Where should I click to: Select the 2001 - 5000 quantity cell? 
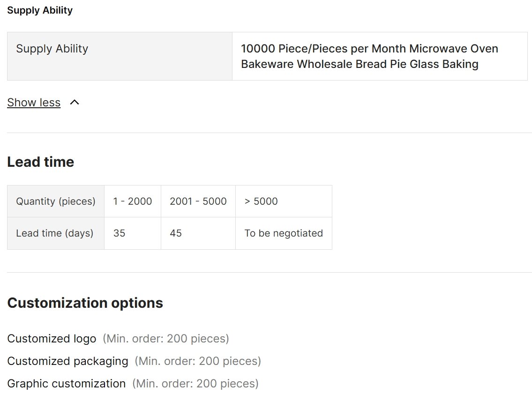tap(198, 201)
